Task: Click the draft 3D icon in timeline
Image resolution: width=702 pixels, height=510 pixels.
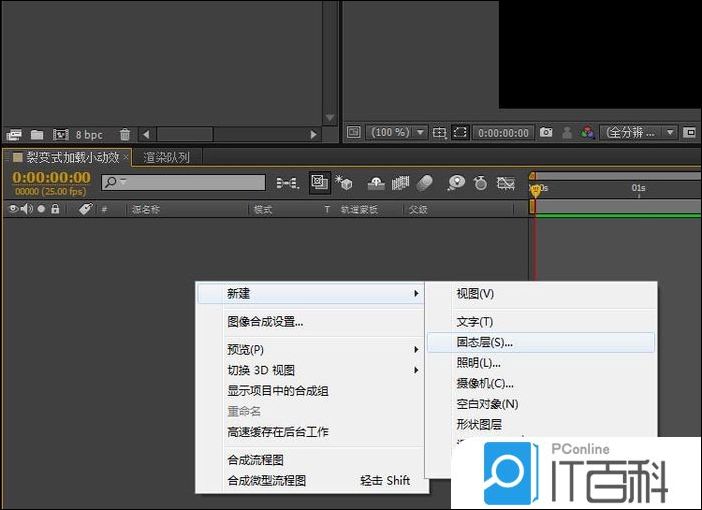Action: [x=345, y=183]
